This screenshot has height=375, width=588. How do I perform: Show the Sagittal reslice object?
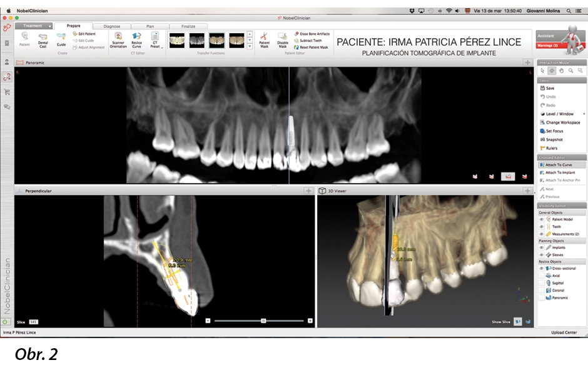tap(541, 283)
